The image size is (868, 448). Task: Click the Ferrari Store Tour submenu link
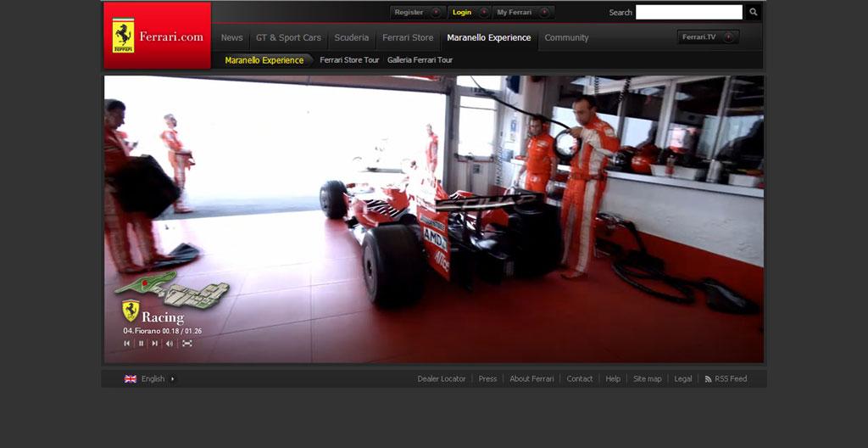[349, 60]
